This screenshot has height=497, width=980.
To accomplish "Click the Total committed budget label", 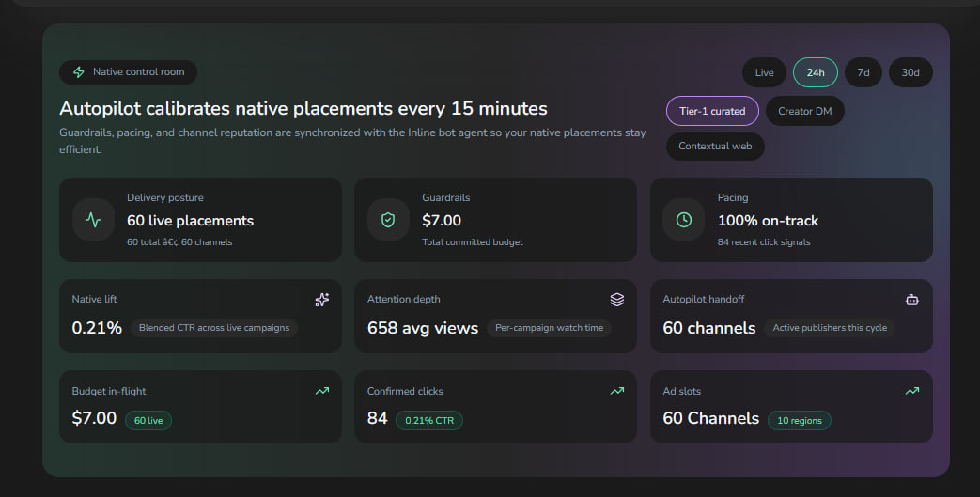I will [473, 242].
